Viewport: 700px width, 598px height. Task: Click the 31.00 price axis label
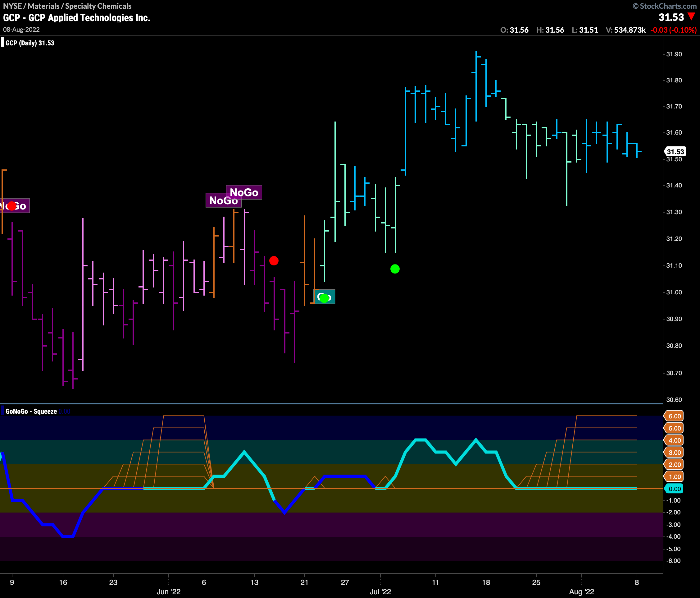674,292
